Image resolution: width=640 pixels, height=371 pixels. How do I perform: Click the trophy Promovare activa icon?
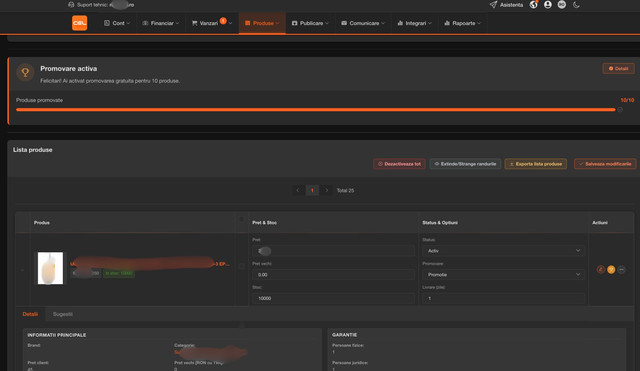coord(25,72)
